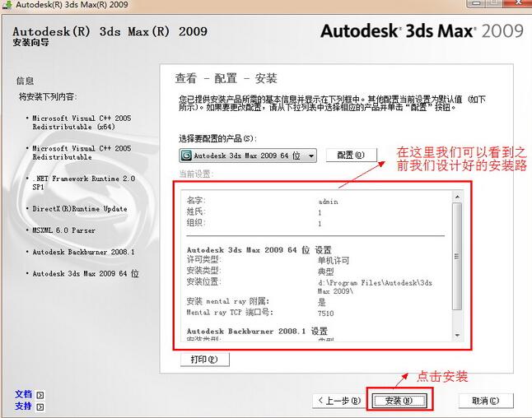Open the 支持 support link
The width and height of the screenshot is (532, 418).
click(23, 406)
